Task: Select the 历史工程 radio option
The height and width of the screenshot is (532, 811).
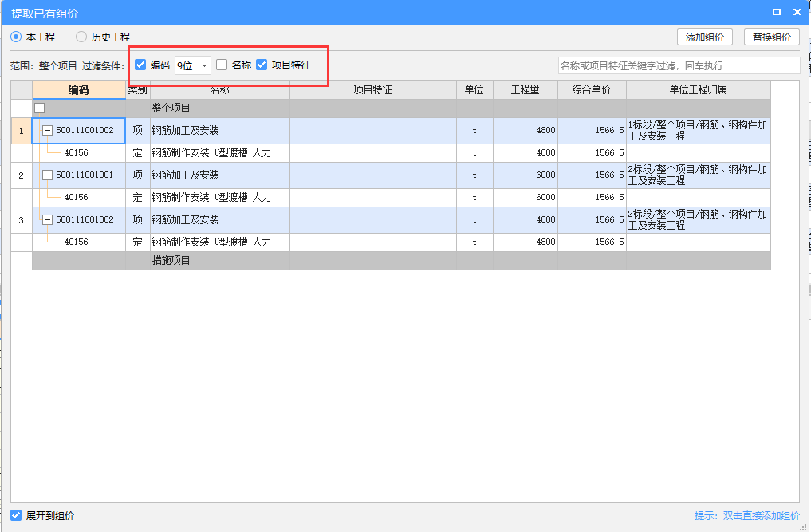Action: [81, 37]
